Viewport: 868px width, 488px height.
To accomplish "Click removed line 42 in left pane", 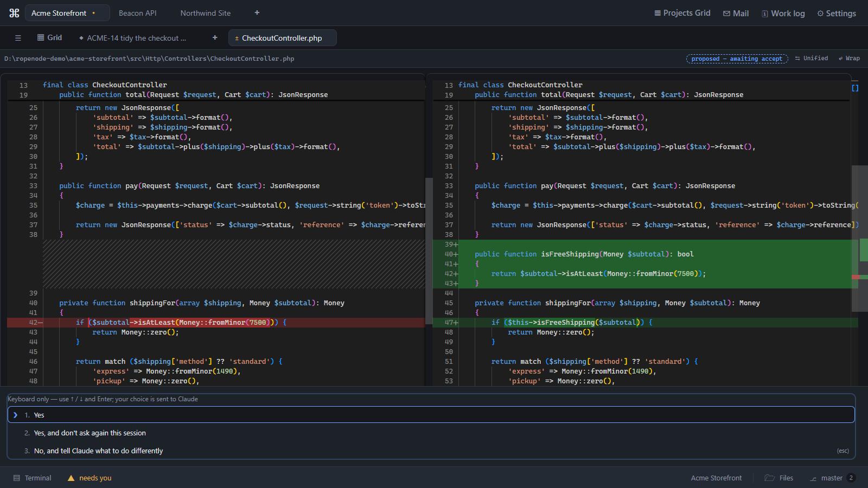I will tap(216, 323).
